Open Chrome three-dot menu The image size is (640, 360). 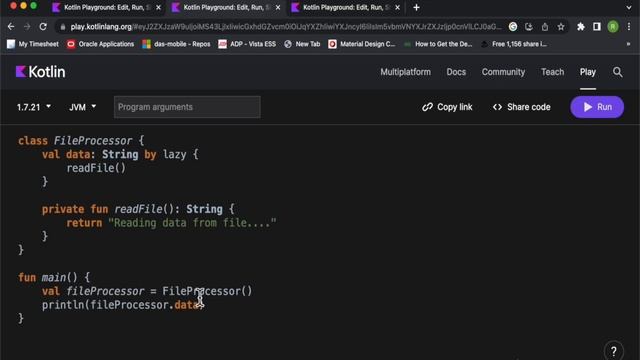click(x=629, y=27)
